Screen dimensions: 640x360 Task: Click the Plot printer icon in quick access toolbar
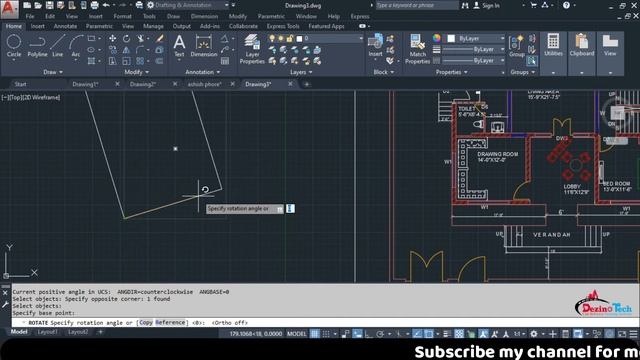pos(94,5)
